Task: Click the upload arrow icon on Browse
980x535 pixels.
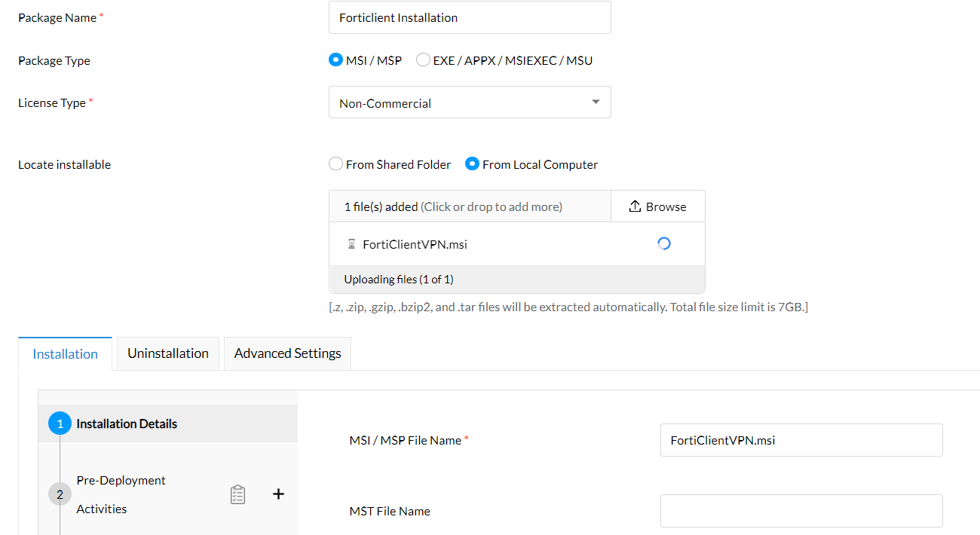Action: click(635, 206)
